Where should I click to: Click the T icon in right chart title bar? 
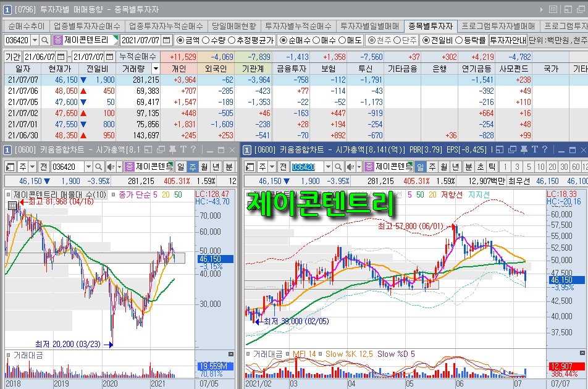coord(535,150)
